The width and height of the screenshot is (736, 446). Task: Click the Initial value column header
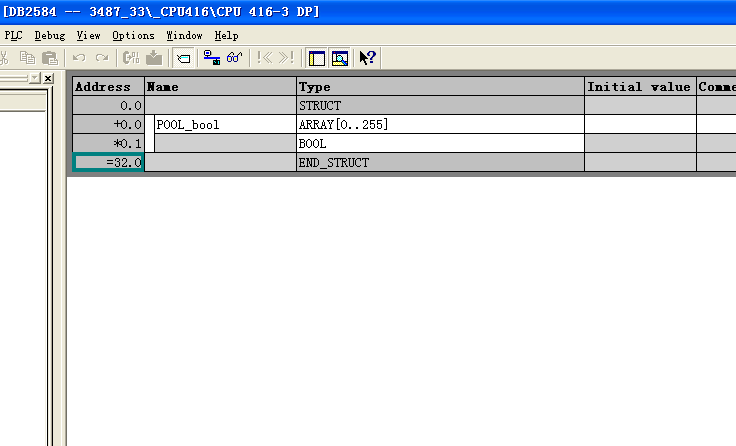pos(639,87)
